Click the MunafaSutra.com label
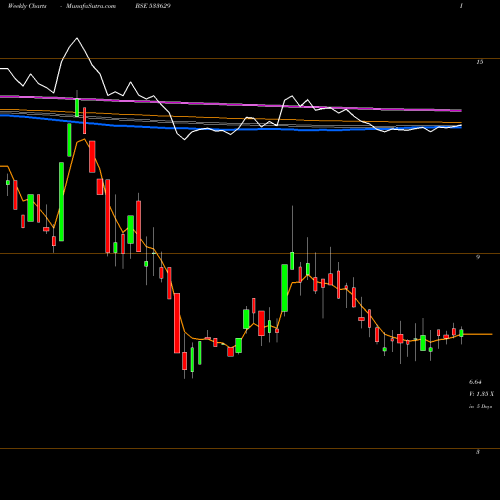 coord(91,6)
